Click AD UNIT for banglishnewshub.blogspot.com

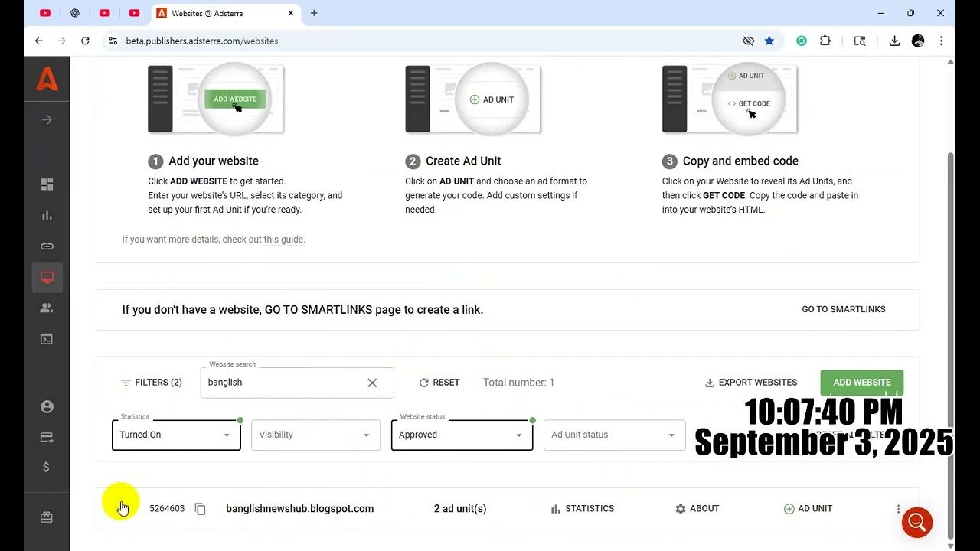coord(808,509)
